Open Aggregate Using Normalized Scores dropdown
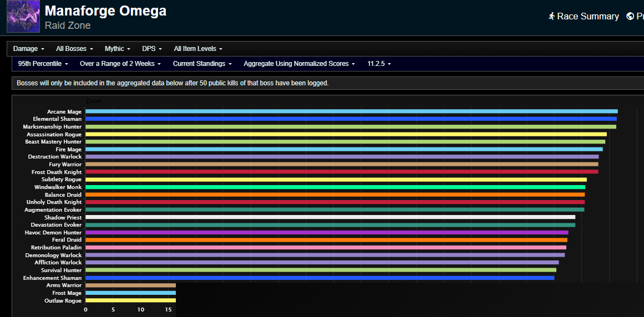 coord(300,64)
